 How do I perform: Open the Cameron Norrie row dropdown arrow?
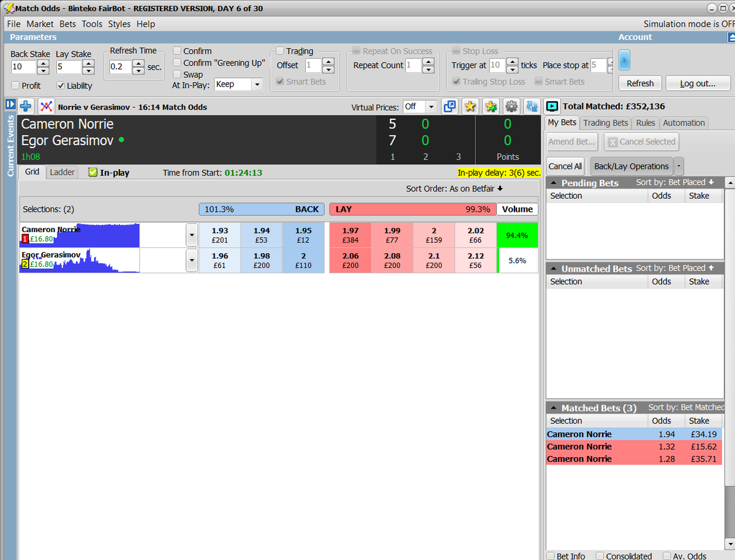tap(192, 235)
